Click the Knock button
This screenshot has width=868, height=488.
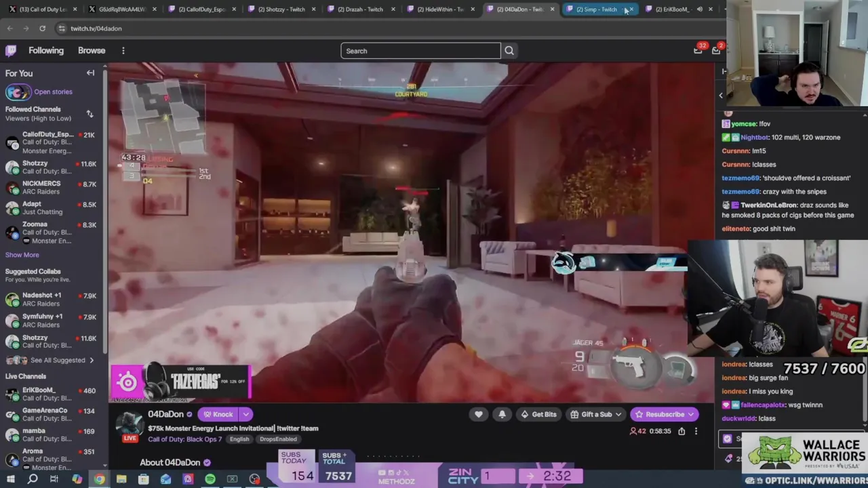pyautogui.click(x=218, y=414)
